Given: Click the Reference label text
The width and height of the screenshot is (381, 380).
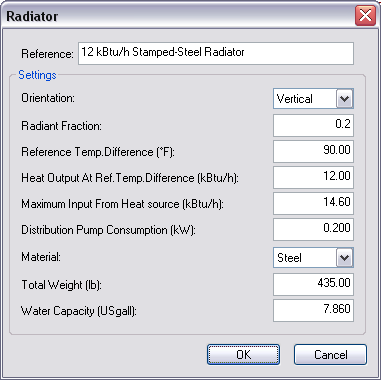Looking at the screenshot, I should point(47,54).
